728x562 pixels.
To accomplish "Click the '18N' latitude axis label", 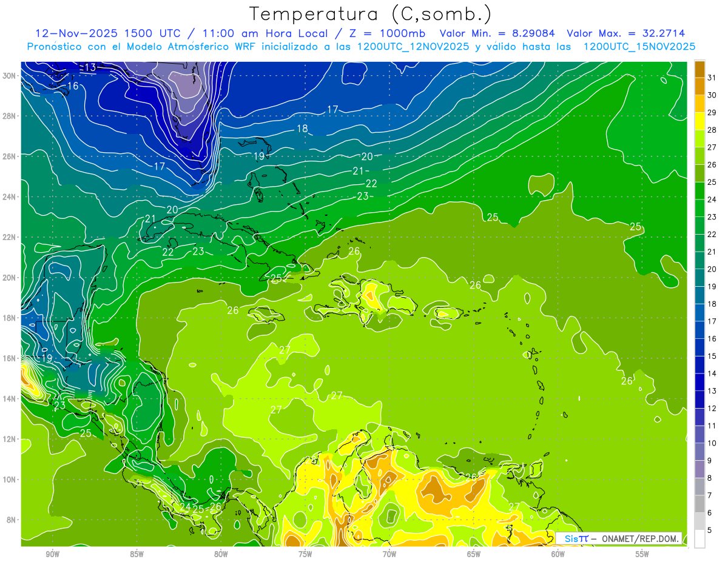I will click(10, 318).
